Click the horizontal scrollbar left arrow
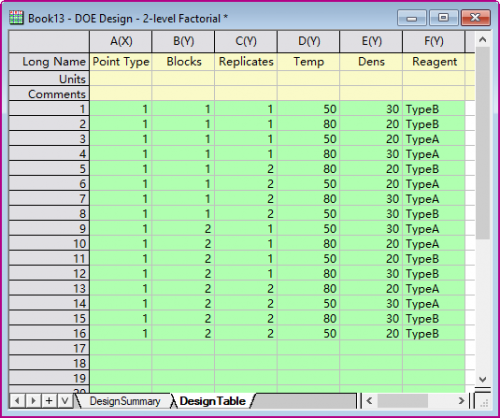This screenshot has width=500, height=418. (x=369, y=400)
